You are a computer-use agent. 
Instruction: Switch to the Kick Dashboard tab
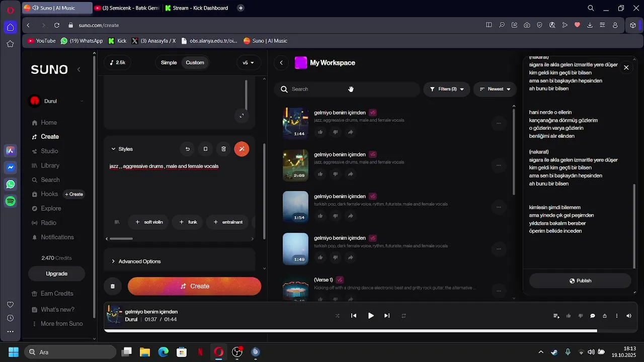(x=196, y=8)
